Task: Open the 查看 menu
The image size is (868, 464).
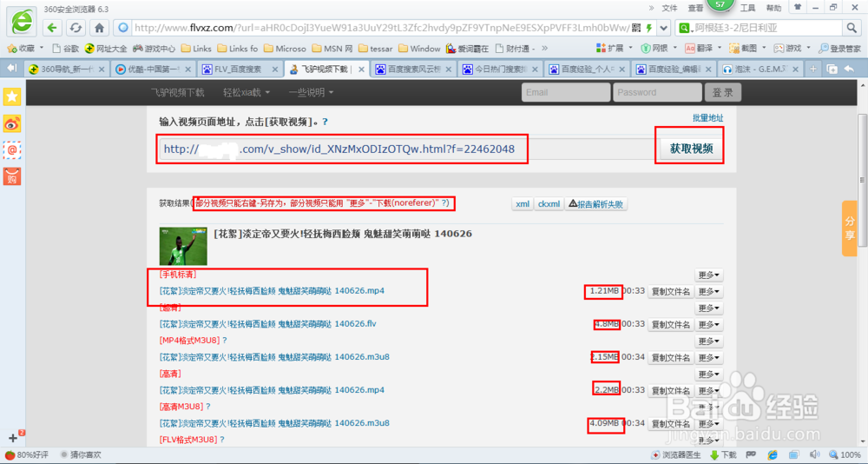Action: 695,8
